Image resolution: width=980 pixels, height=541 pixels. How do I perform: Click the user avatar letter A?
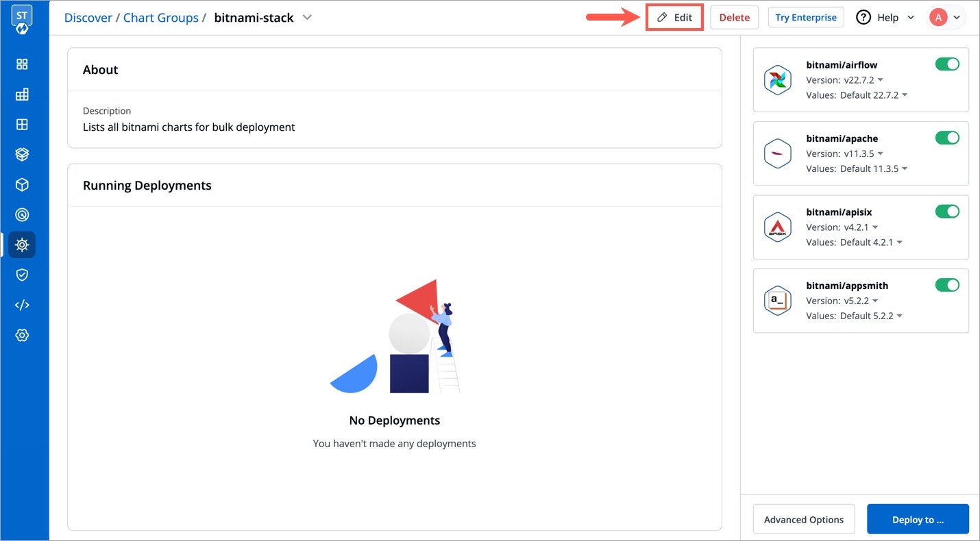(938, 18)
